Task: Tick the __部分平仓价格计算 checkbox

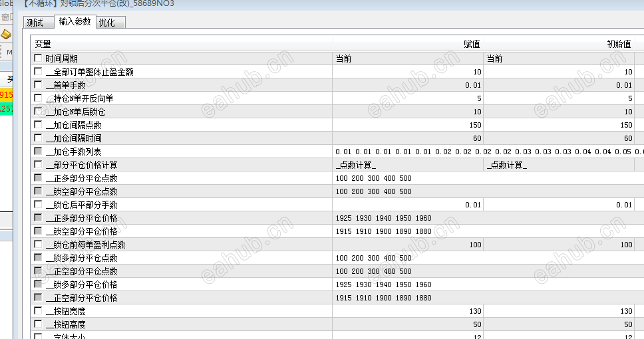Action: click(x=38, y=165)
